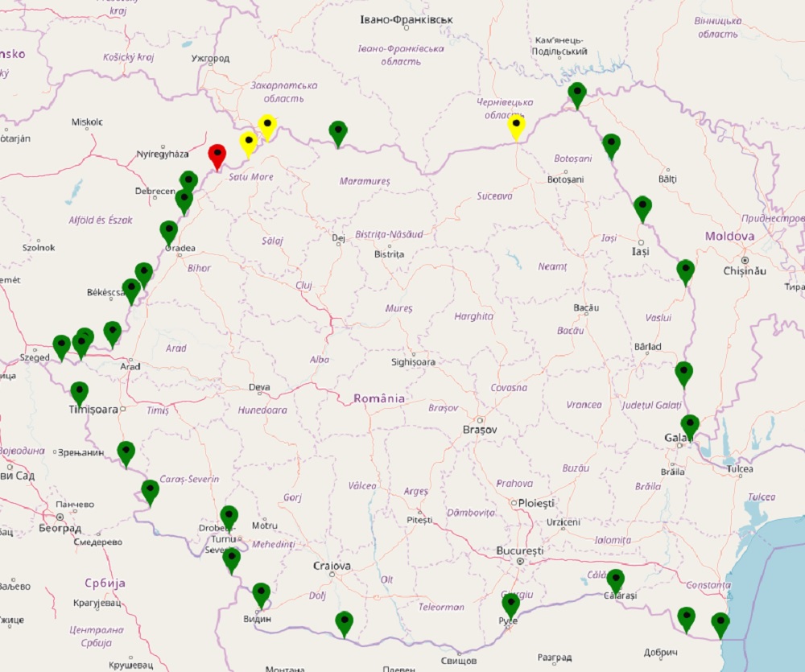Select the green marker above Drobeta-Turnu Severin
The width and height of the screenshot is (805, 672).
(229, 517)
